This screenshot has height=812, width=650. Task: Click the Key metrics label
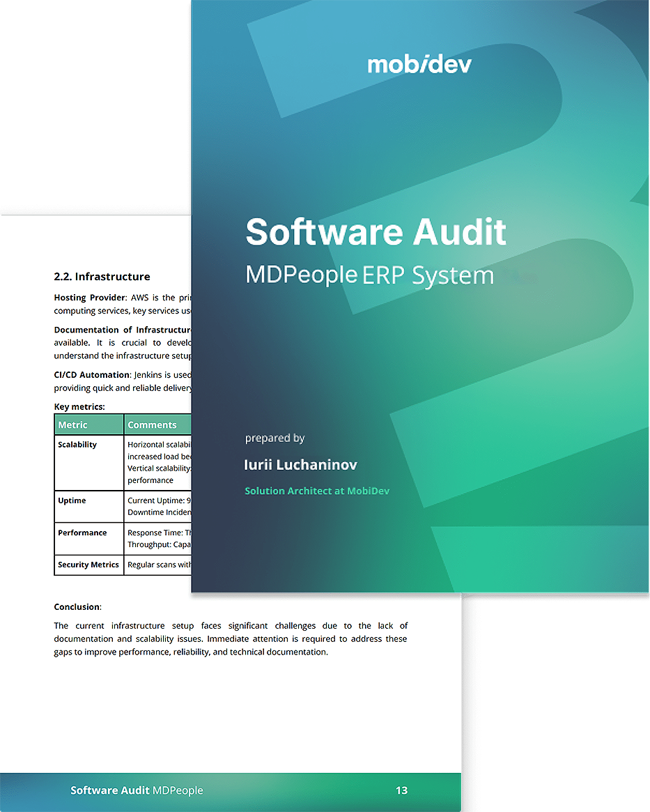79,407
